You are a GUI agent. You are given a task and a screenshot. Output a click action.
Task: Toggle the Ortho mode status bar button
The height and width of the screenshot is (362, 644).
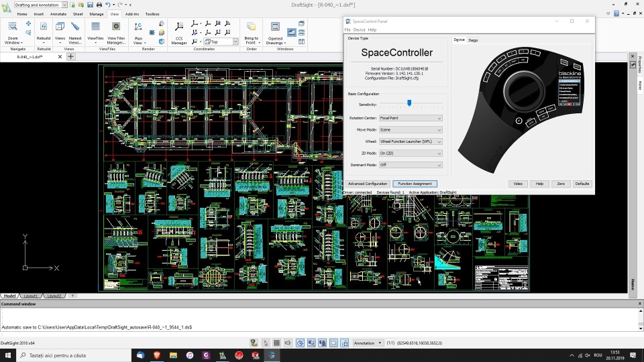tap(288, 343)
